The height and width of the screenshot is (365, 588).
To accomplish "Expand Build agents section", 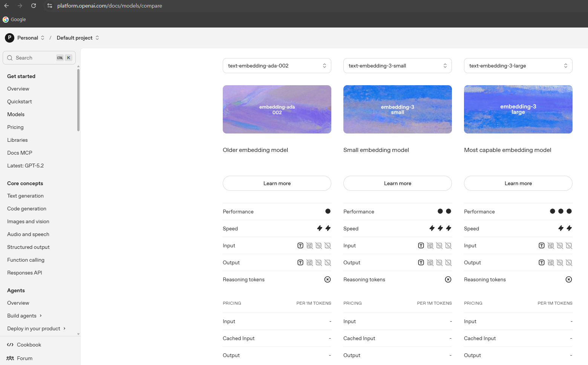I will (x=24, y=316).
